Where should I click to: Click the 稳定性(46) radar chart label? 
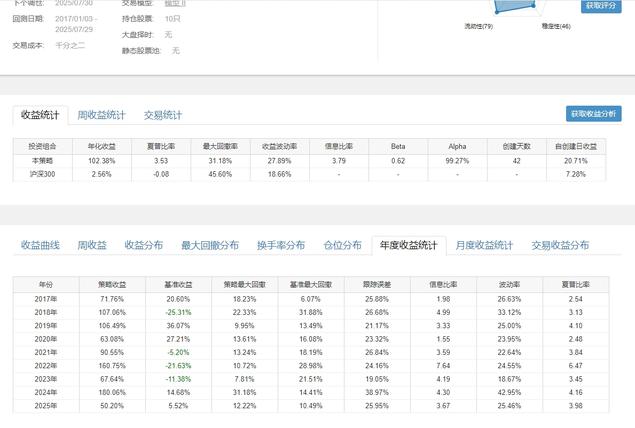tap(556, 26)
